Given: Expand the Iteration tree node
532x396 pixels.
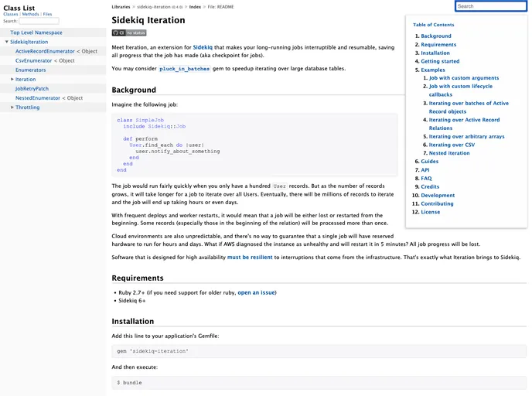Looking at the screenshot, I should pos(12,79).
